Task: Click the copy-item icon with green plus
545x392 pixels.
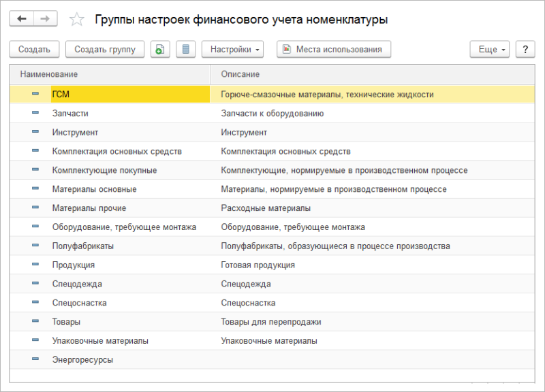Action: tap(160, 49)
